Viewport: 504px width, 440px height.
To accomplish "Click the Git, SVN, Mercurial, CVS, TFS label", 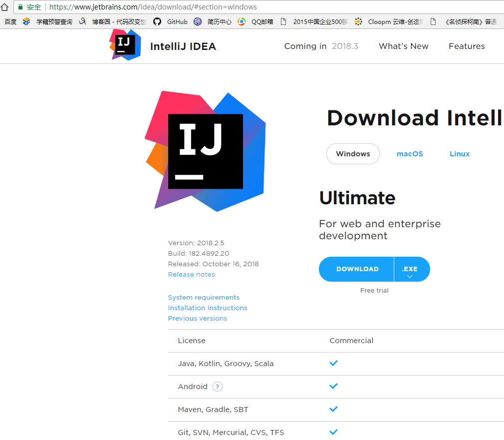I will tap(231, 433).
